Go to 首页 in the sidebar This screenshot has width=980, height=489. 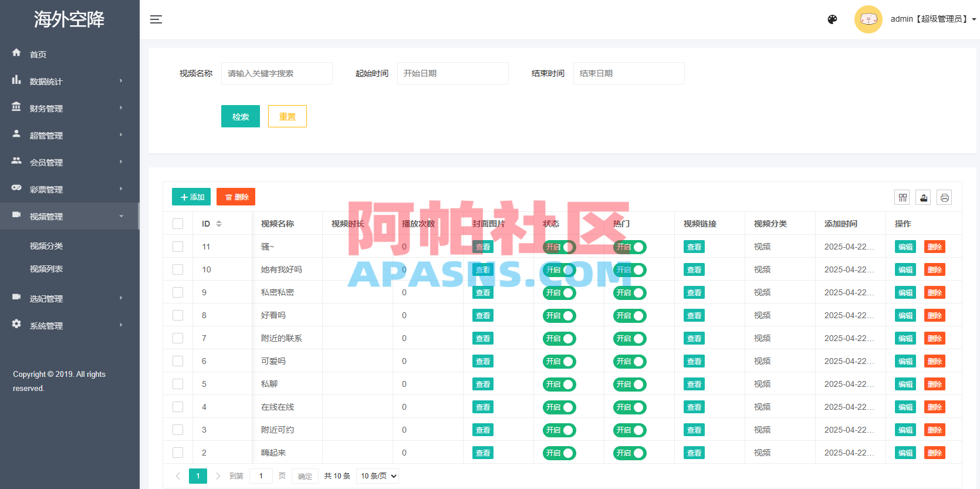tap(38, 55)
